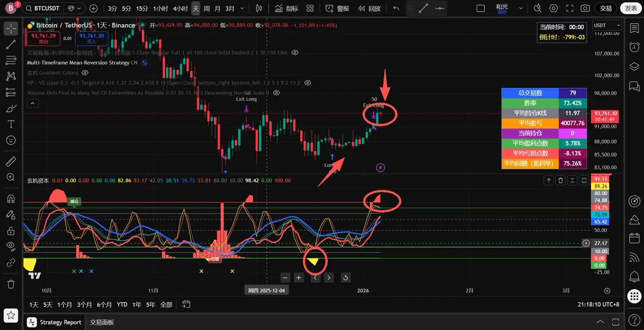Image resolution: width=644 pixels, height=330 pixels.
Task: Activate the zoom in tool
Action: tap(11, 177)
